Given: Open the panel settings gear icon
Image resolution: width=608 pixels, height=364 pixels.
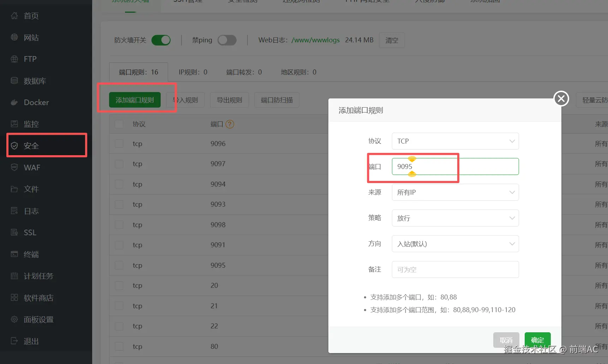Looking at the screenshot, I should (x=14, y=320).
